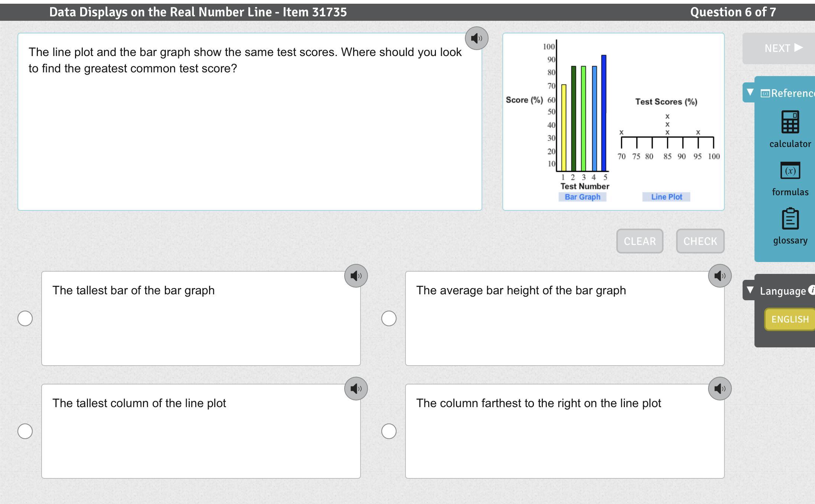
Task: Select 'The tallest bar of the bar graph'
Action: (25, 318)
